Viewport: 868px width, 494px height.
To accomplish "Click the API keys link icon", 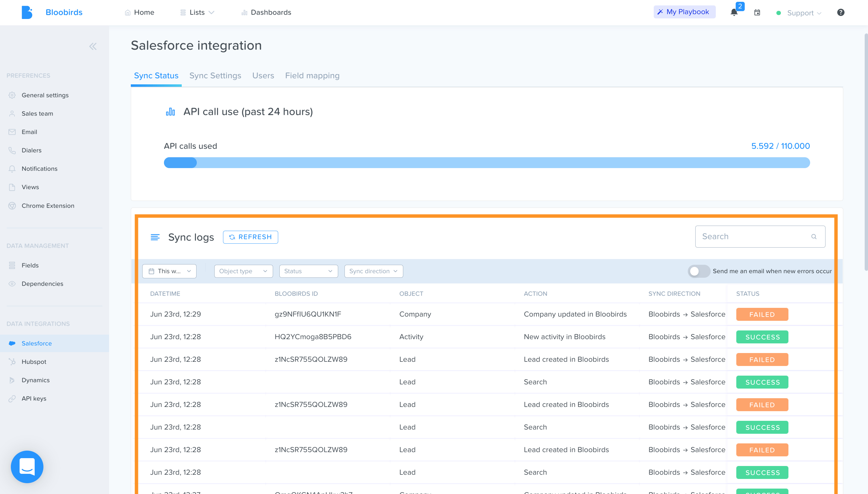I will tap(12, 399).
